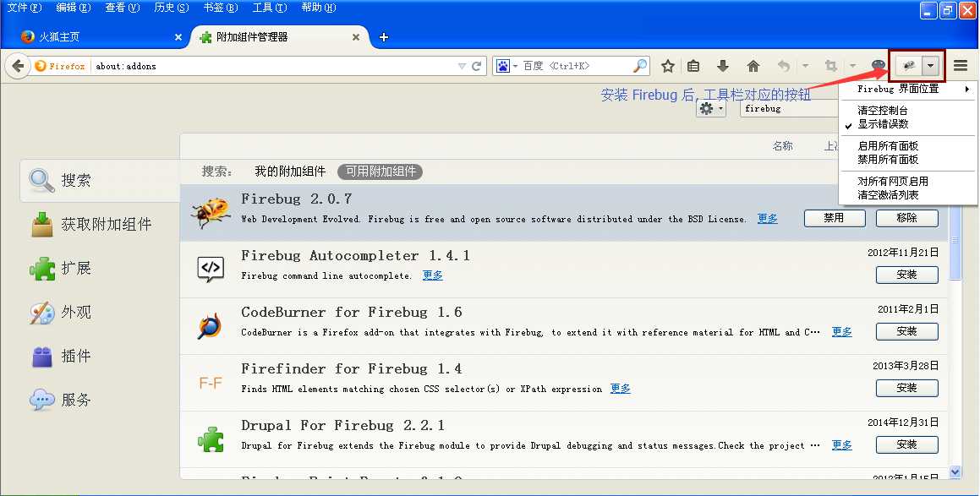Click the bookmark star icon

[668, 66]
